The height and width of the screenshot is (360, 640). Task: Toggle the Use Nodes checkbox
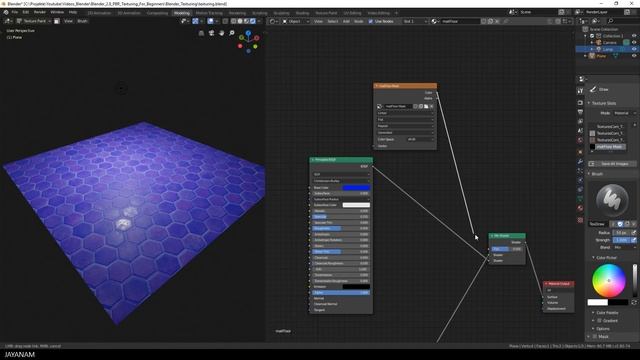coord(371,21)
